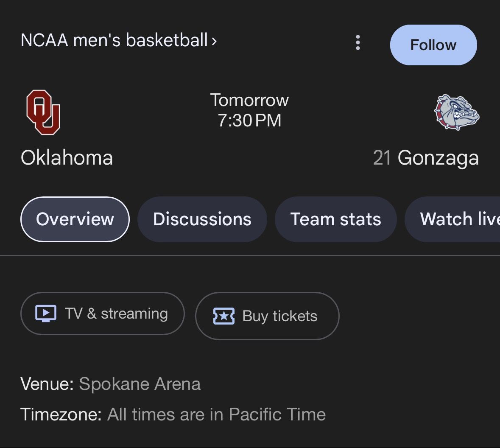Expand NCAA men's basketball via its chevron
The width and height of the screenshot is (500, 448).
pyautogui.click(x=215, y=41)
